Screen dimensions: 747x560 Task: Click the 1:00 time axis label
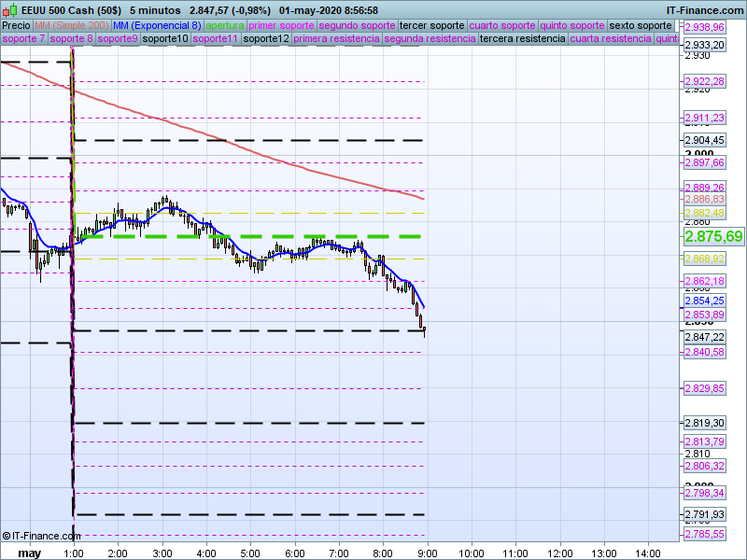[73, 553]
